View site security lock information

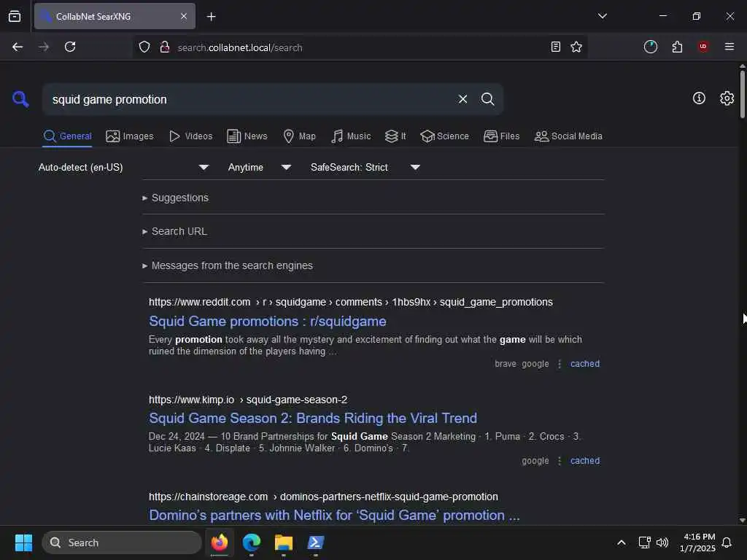[165, 47]
